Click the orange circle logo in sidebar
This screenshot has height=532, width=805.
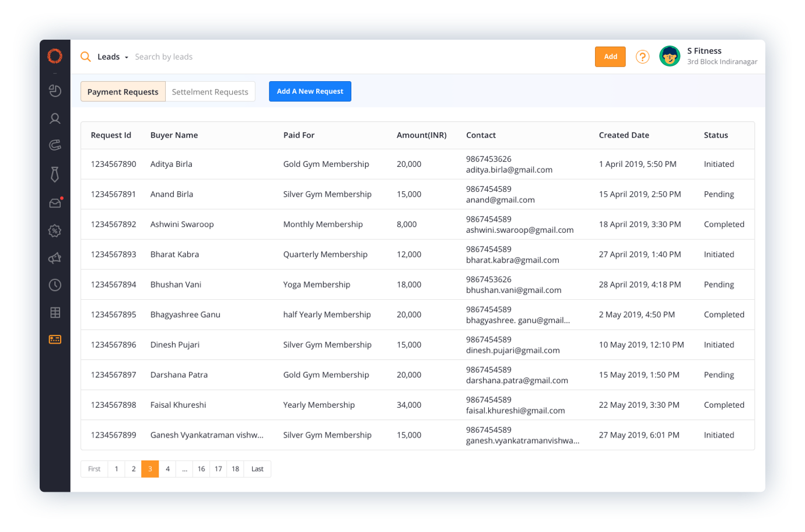pos(55,56)
